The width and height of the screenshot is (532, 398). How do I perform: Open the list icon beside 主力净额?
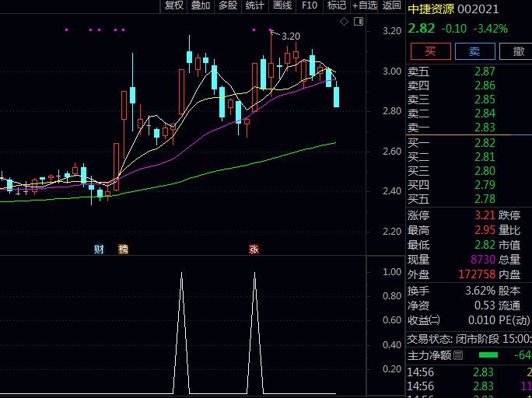[458, 355]
